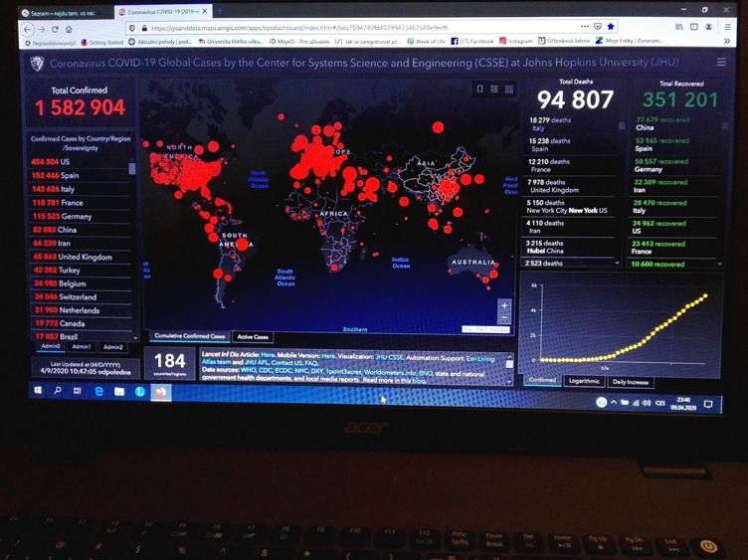
Task: Show the Firefox sidebar icon
Action: tap(693, 27)
